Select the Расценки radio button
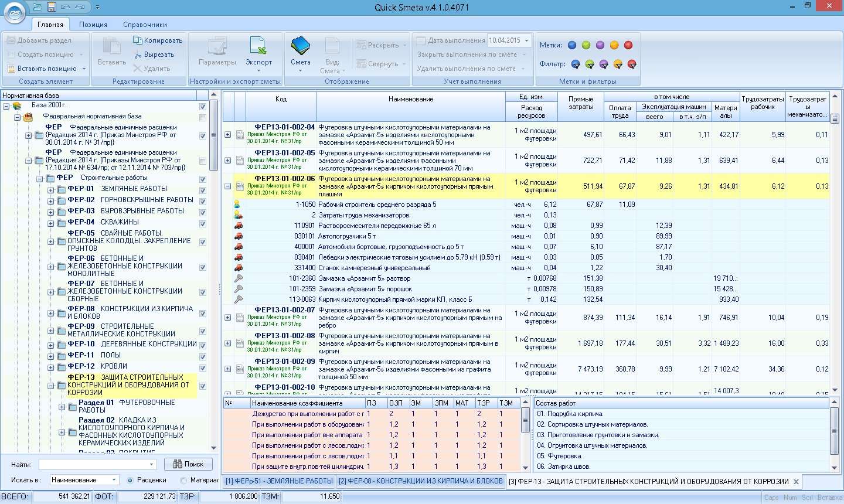The width and height of the screenshot is (844, 504). coord(130,480)
